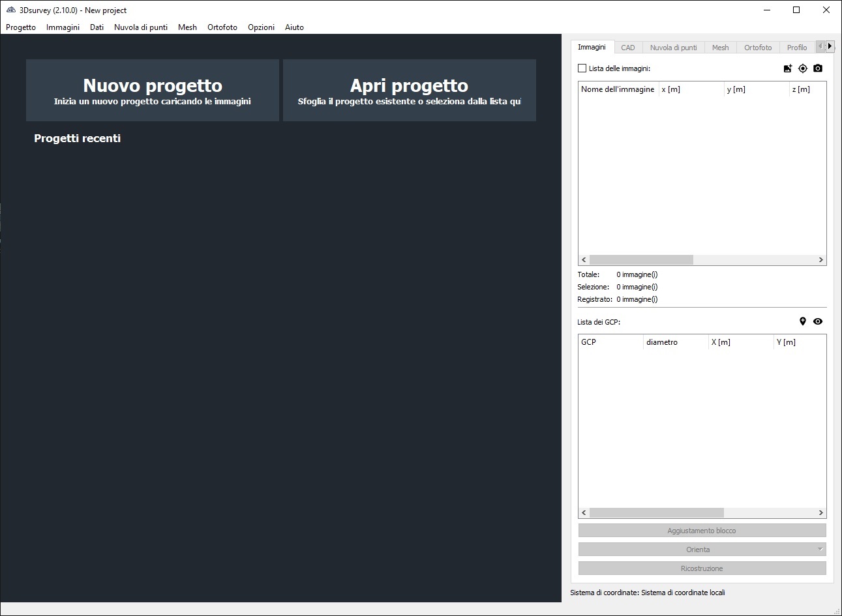The height and width of the screenshot is (616, 842).
Task: Open the Nuvola di punti menu
Action: pyautogui.click(x=141, y=27)
